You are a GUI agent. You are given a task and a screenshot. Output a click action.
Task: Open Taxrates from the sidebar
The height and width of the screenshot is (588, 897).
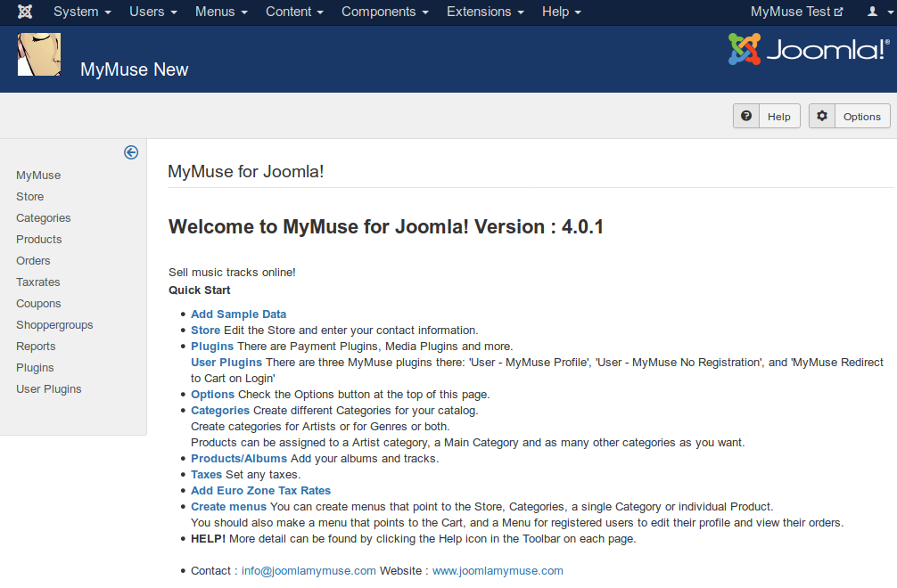coord(37,282)
